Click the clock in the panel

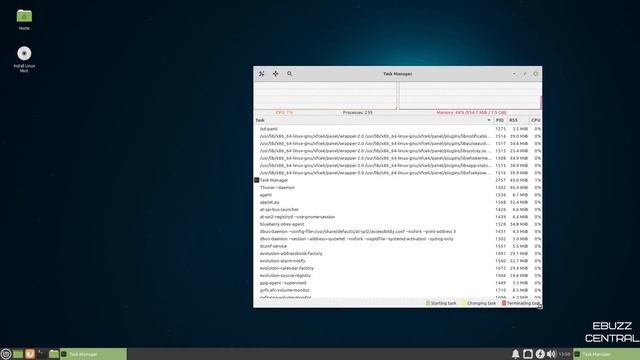click(x=564, y=354)
